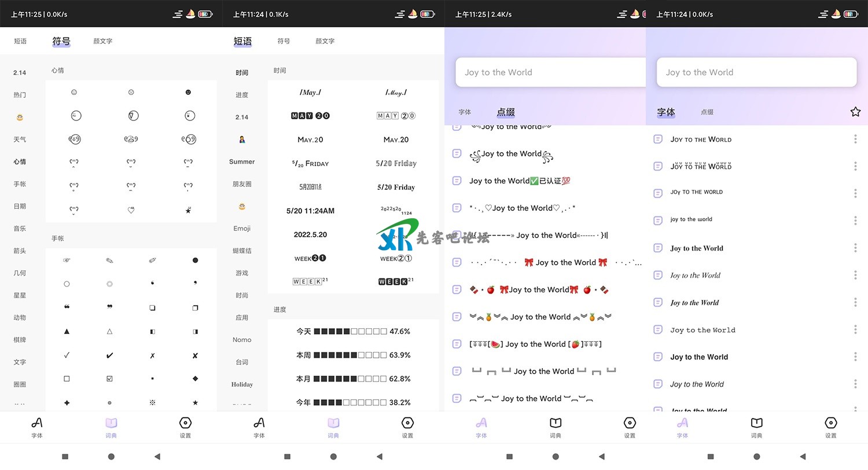Viewport: 868px width, 470px height.
Task: Select the heart symbol in 心情 grid
Action: [131, 210]
